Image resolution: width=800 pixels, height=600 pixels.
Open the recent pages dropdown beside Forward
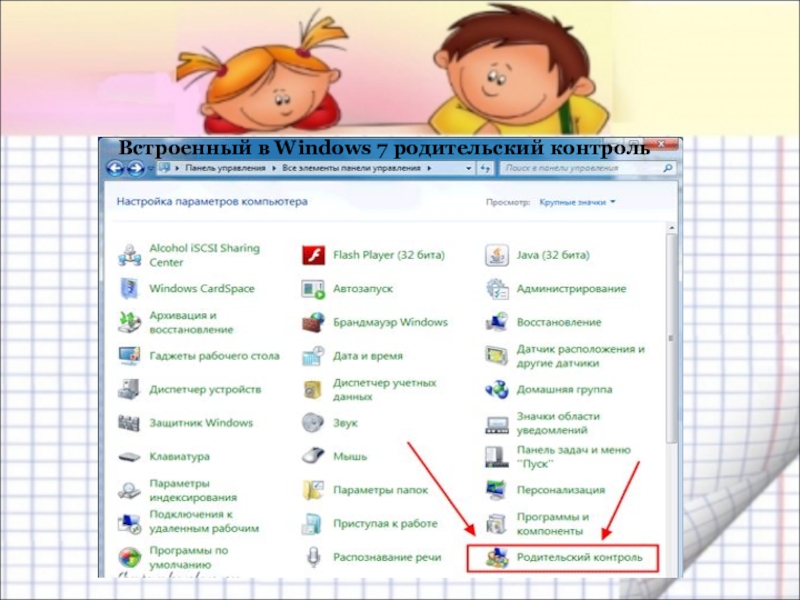151,168
